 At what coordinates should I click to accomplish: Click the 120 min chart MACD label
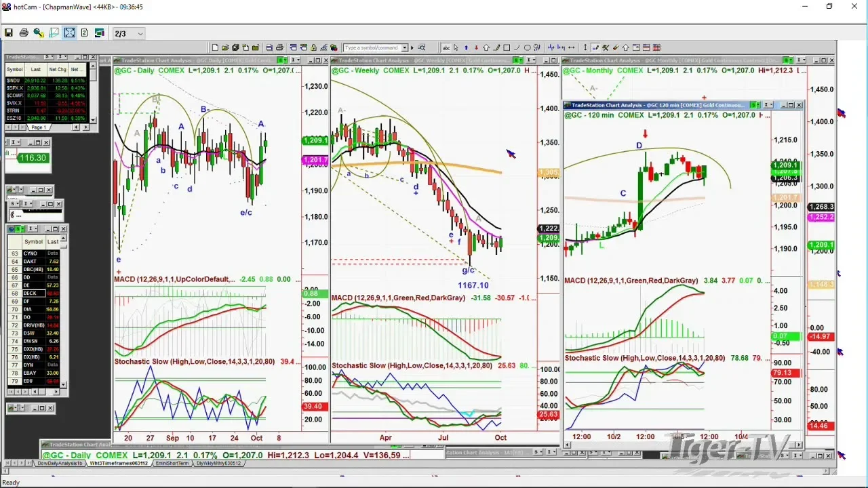pyautogui.click(x=631, y=280)
